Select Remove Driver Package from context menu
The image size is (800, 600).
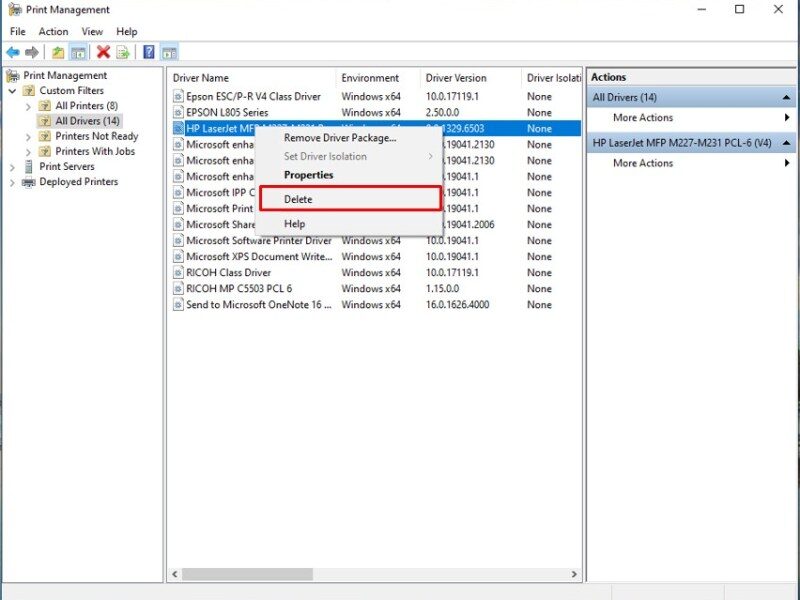coord(339,138)
